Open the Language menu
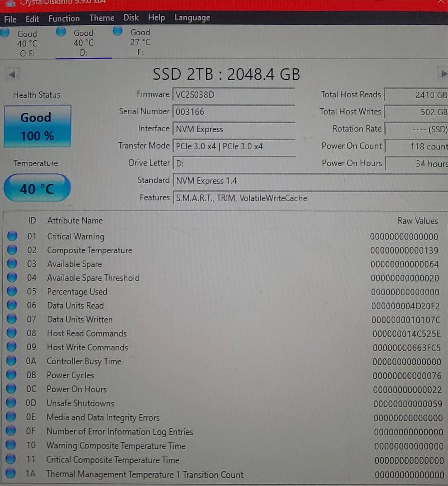Screen dimensions: 448x486 192,18
